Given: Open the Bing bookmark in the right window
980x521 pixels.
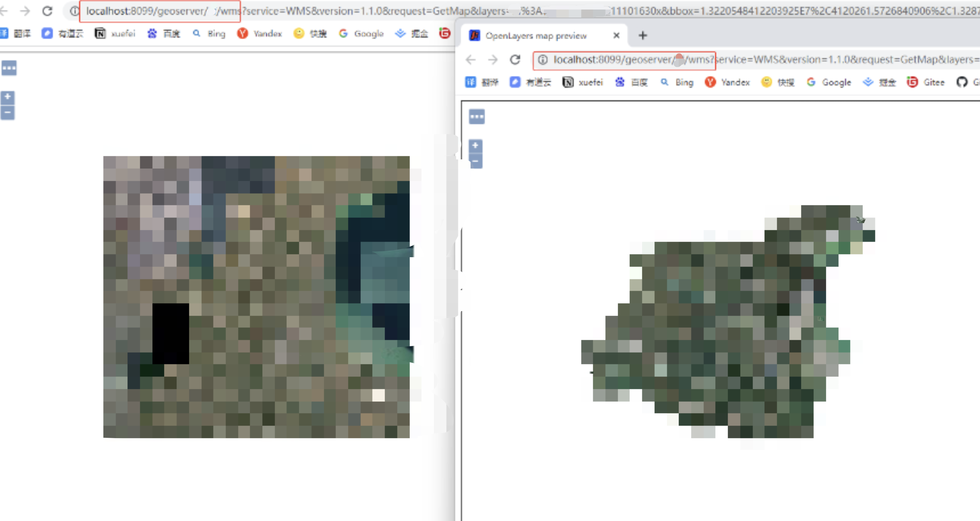Looking at the screenshot, I should (x=677, y=82).
